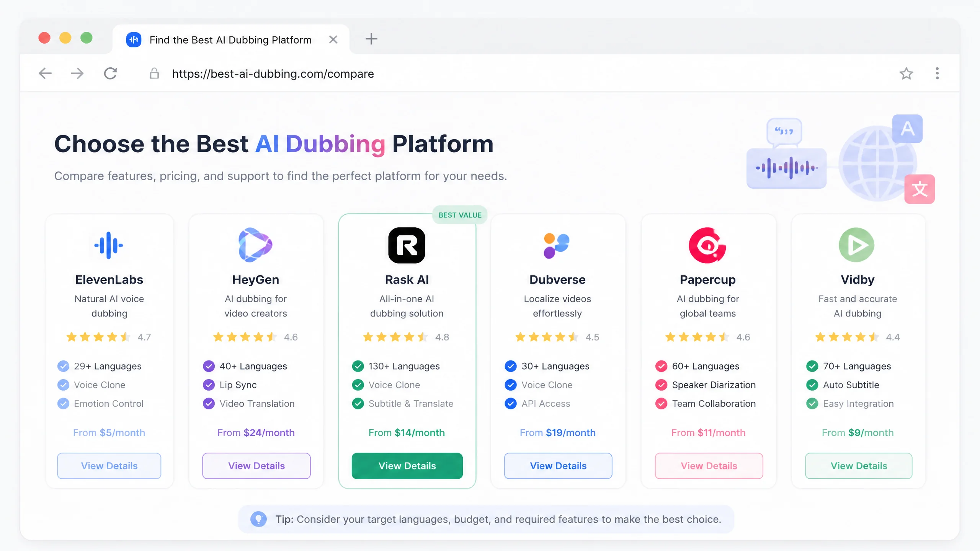This screenshot has width=980, height=551.
Task: Click the 60+ Languages feature text
Action: point(706,366)
